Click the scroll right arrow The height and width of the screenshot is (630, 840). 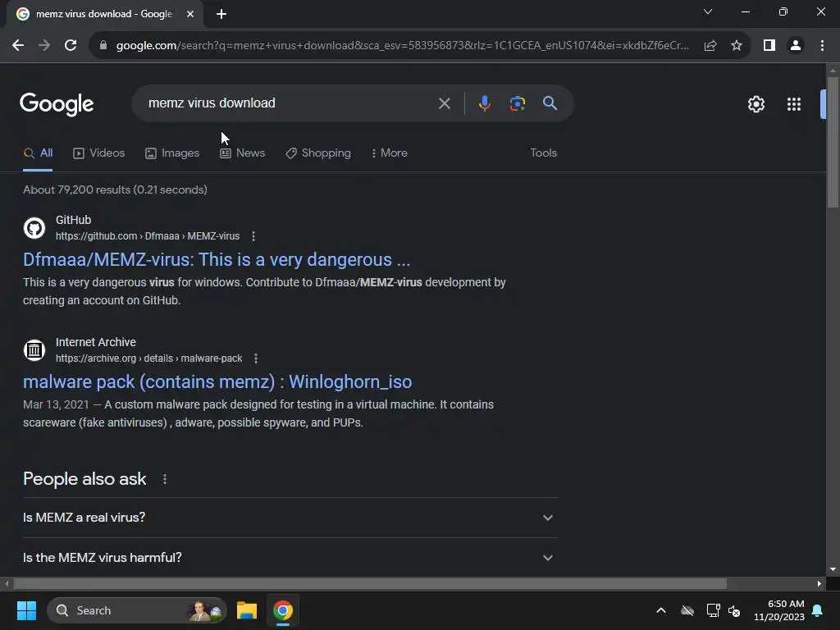(x=819, y=584)
